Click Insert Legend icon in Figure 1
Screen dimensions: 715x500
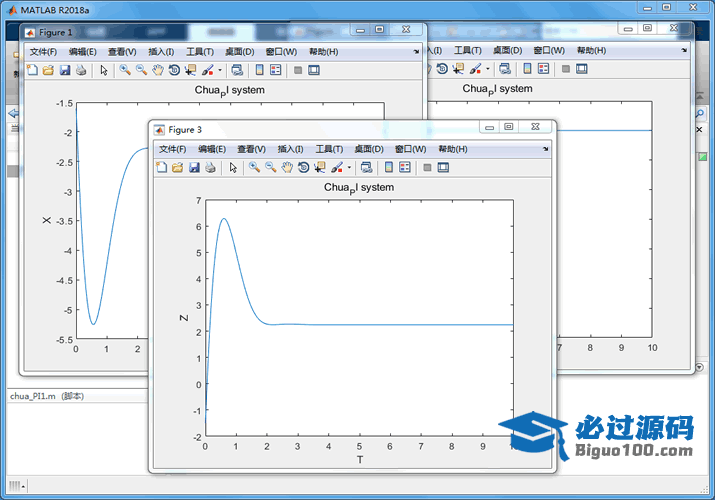coord(276,70)
